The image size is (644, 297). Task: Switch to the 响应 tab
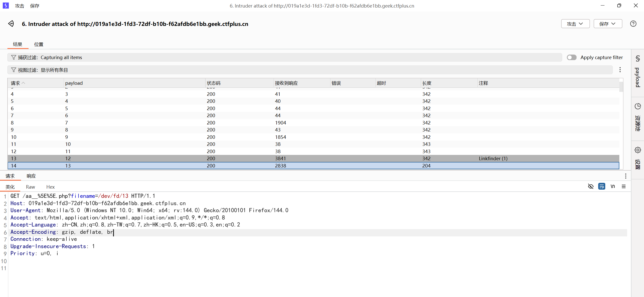click(x=31, y=176)
